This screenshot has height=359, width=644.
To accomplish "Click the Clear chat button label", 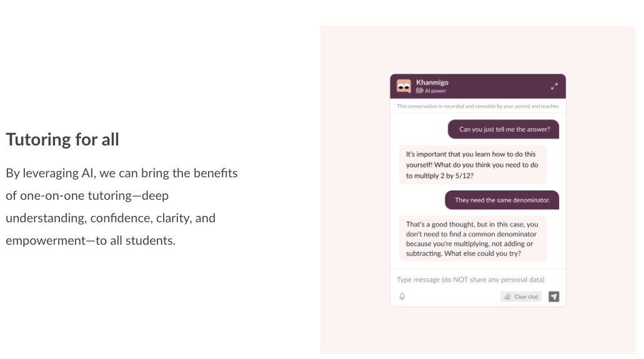I will 526,297.
